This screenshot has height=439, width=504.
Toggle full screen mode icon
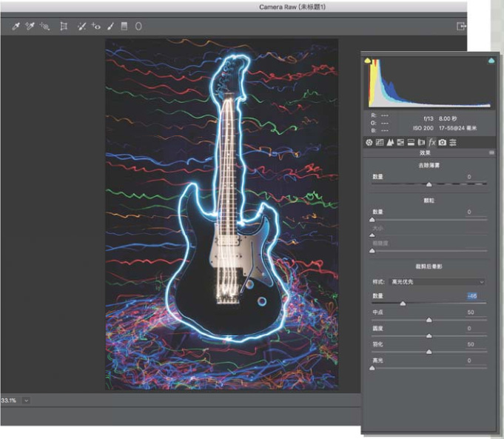tap(461, 26)
